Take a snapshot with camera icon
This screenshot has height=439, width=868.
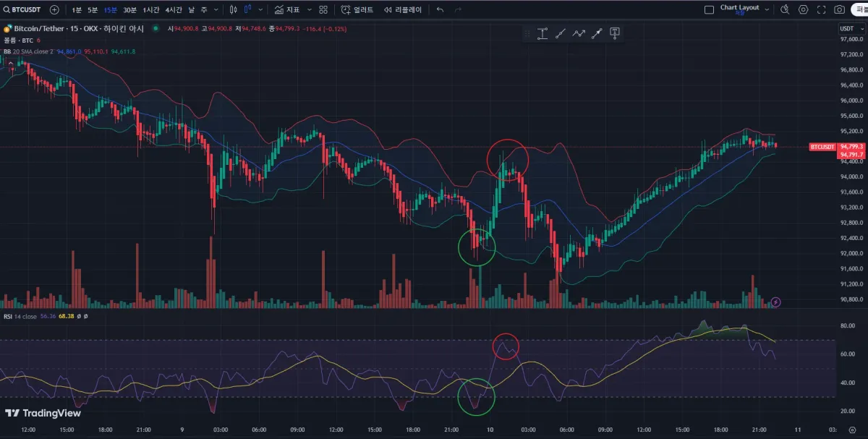tap(839, 10)
